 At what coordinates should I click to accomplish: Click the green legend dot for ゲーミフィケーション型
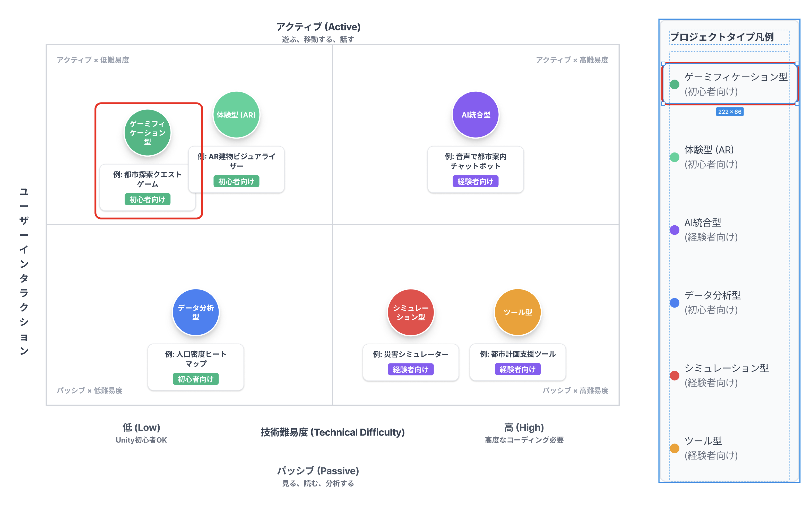coord(675,84)
